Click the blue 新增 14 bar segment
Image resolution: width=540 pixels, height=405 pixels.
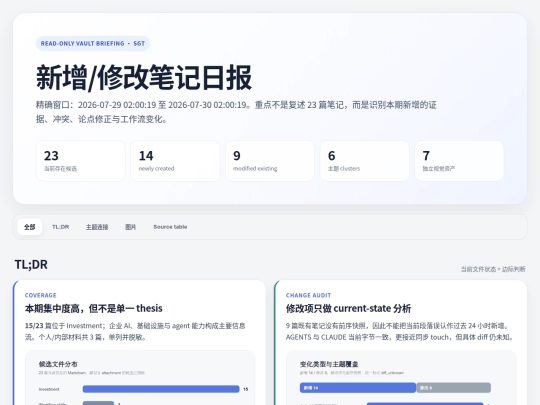(x=358, y=388)
